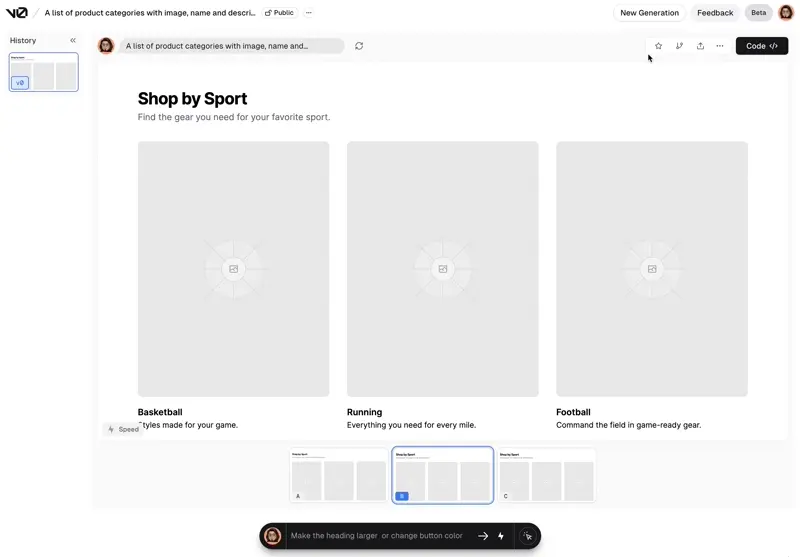Focus the follow-up prompt input

[x=377, y=536]
